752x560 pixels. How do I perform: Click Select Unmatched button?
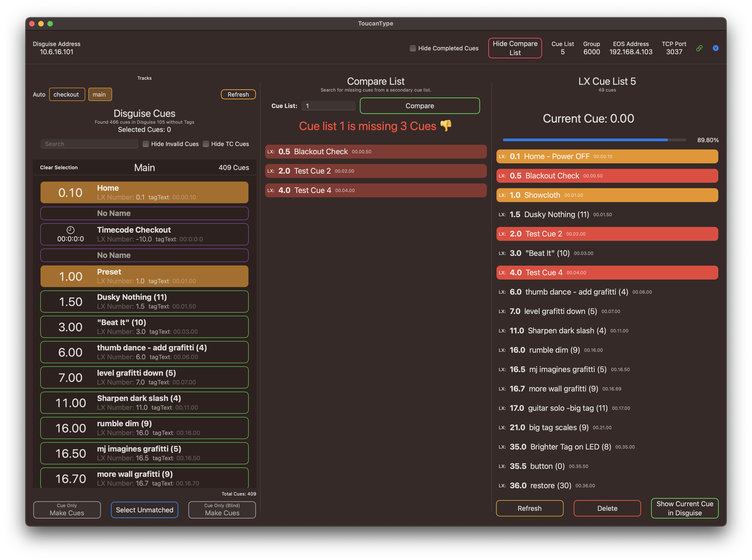pos(144,509)
